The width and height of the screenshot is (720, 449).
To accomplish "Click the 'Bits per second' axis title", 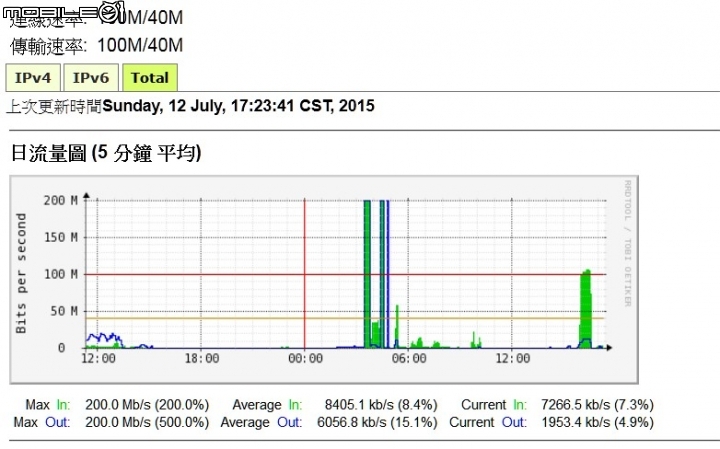I will pos(21,274).
